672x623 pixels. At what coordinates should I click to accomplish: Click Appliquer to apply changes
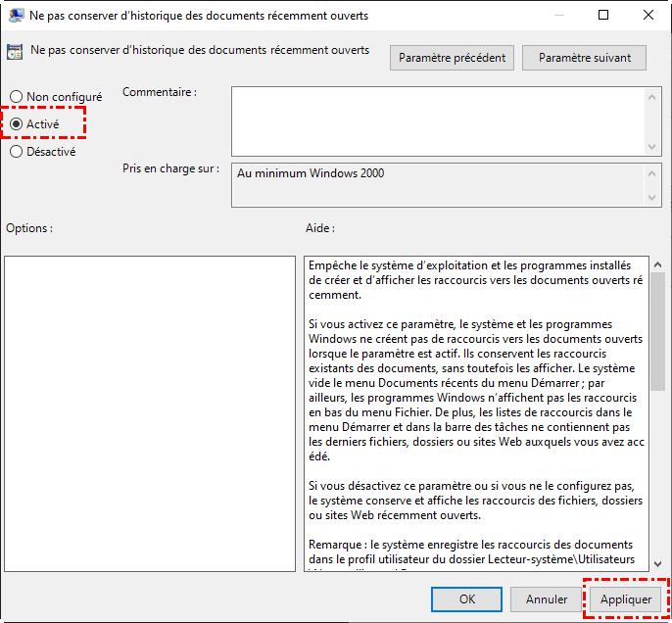[626, 599]
